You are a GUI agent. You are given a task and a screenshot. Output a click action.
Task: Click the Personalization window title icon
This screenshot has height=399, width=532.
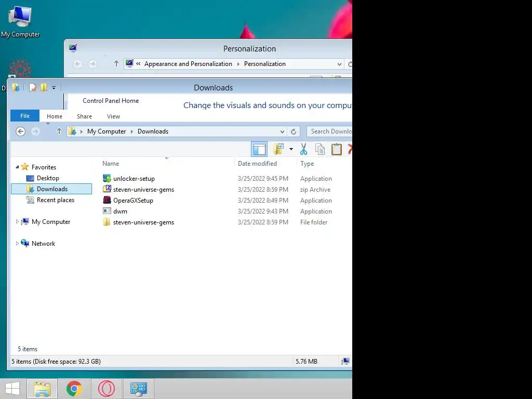(x=73, y=48)
